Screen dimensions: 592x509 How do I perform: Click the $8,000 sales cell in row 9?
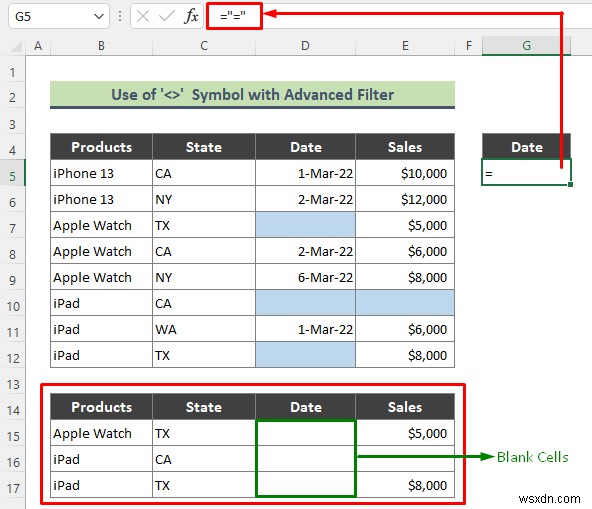tap(405, 277)
